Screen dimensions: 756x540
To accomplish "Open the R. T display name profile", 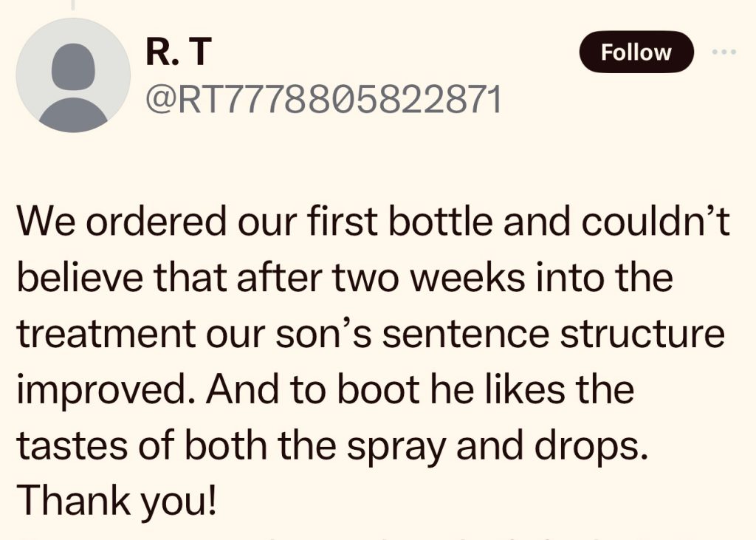I will 179,52.
